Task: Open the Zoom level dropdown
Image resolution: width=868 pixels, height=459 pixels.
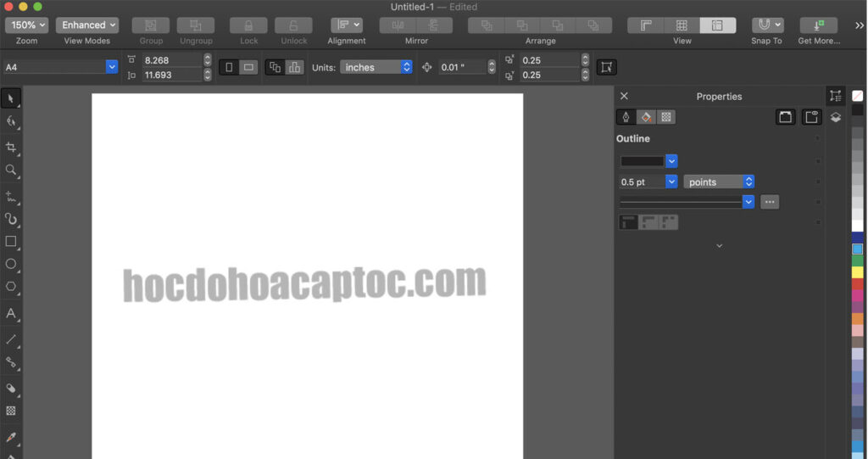Action: 26,25
